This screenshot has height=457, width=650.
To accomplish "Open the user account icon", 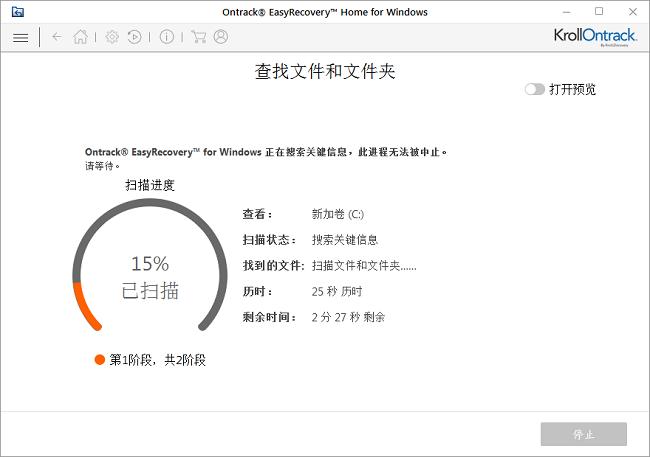I will (x=221, y=37).
